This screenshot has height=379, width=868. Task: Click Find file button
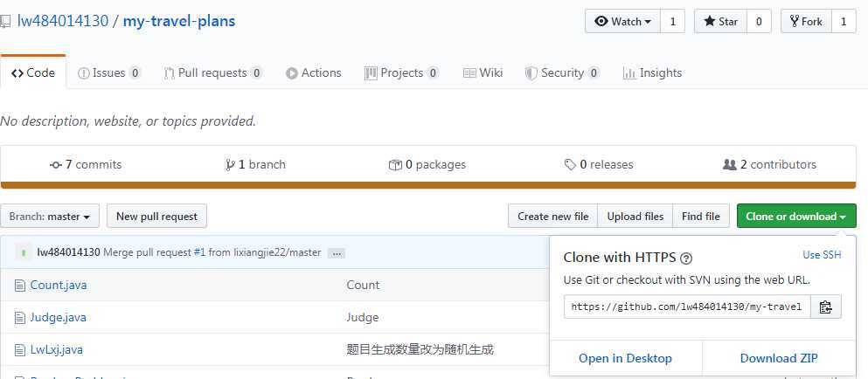coord(701,217)
